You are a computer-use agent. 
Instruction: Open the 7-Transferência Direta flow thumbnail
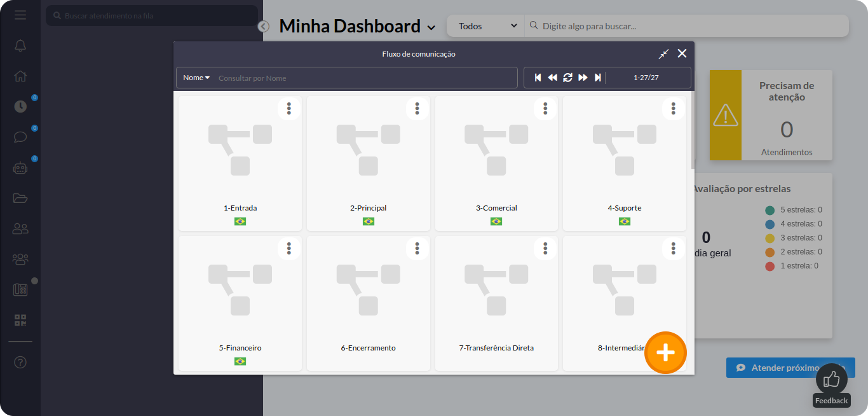click(496, 290)
